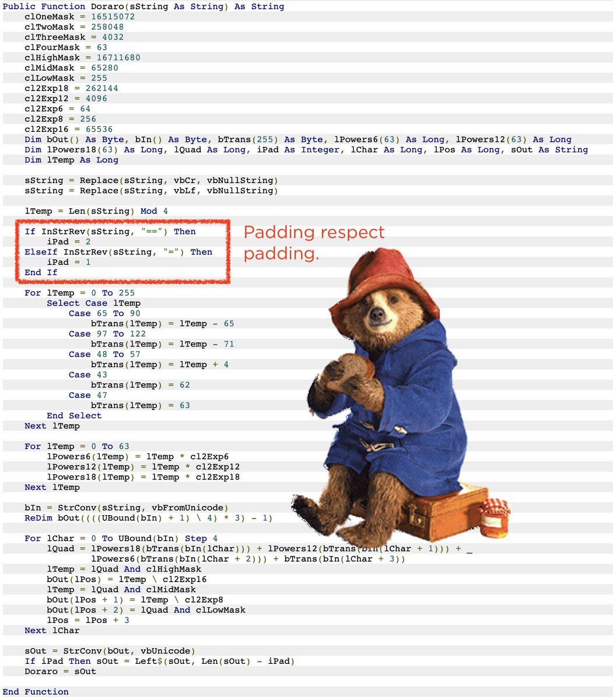Select the 'lPowers12(lTemp) = lTemp * cl2Exp12' line
Viewport: 613px width, 700px height.
tap(143, 467)
